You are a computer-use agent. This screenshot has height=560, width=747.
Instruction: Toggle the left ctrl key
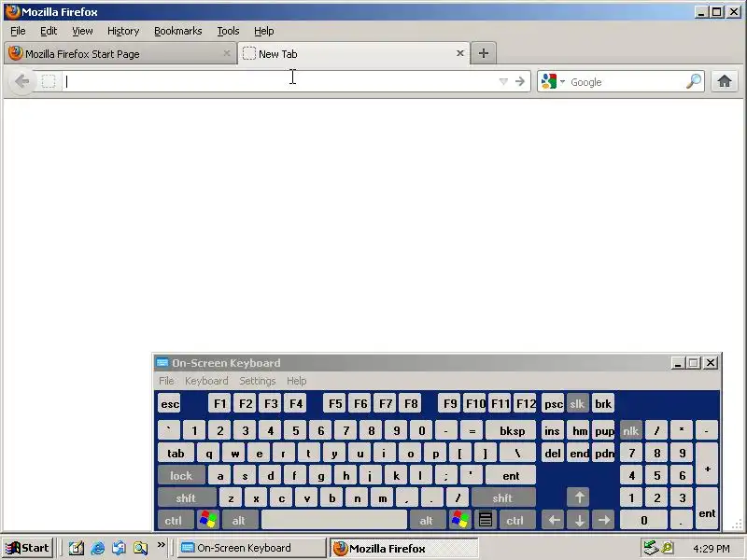174,521
